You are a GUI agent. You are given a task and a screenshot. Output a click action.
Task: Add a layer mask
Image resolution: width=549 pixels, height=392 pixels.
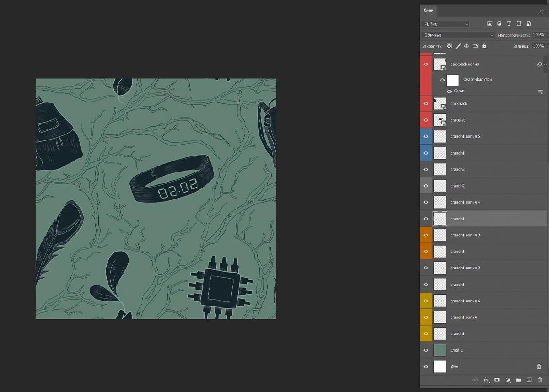pyautogui.click(x=497, y=380)
